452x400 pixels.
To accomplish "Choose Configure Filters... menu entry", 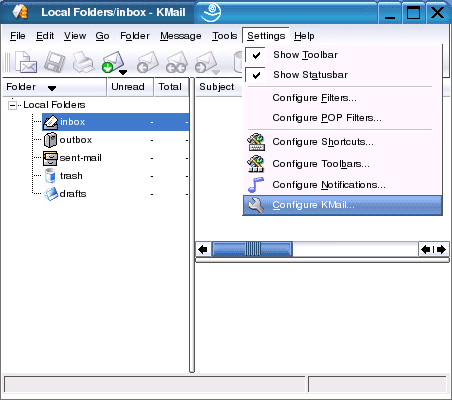I will [342, 98].
